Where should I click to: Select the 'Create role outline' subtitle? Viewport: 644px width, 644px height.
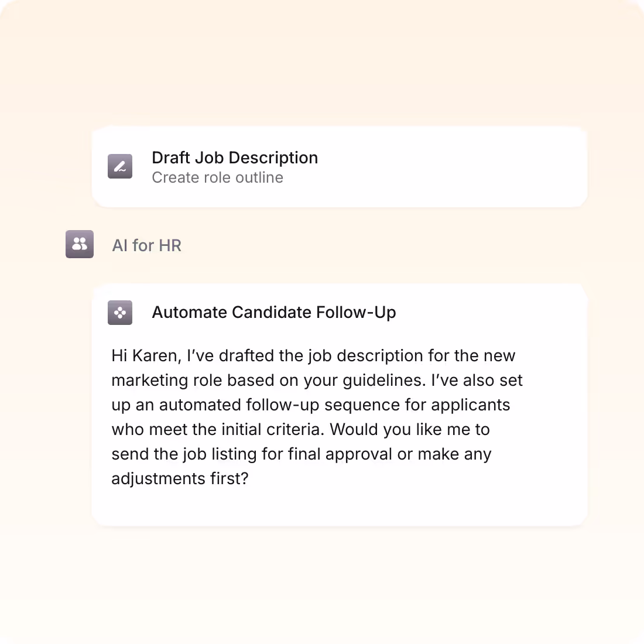pos(218,178)
